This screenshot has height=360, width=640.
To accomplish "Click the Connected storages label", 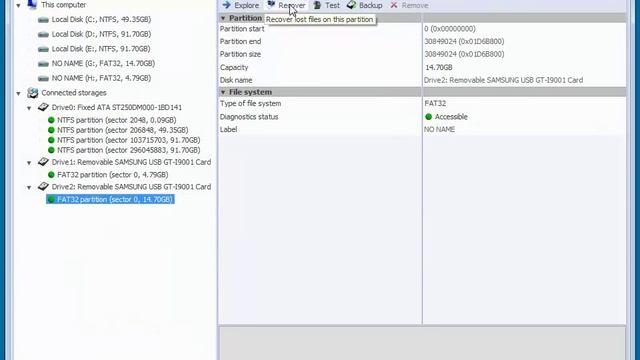I will [x=74, y=93].
